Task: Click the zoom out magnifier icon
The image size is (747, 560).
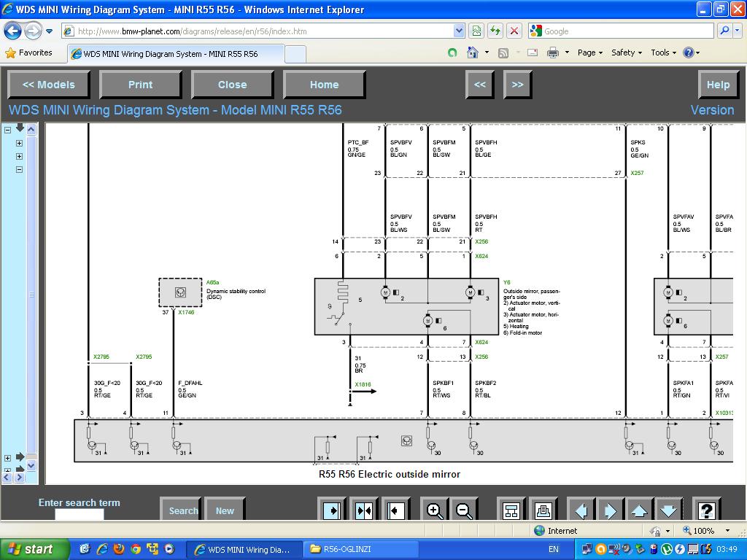Action: click(x=464, y=510)
